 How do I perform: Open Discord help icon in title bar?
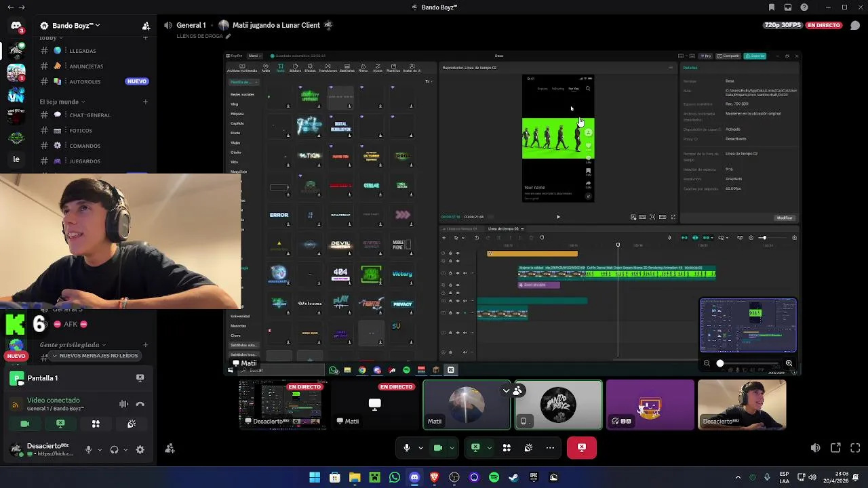point(804,7)
